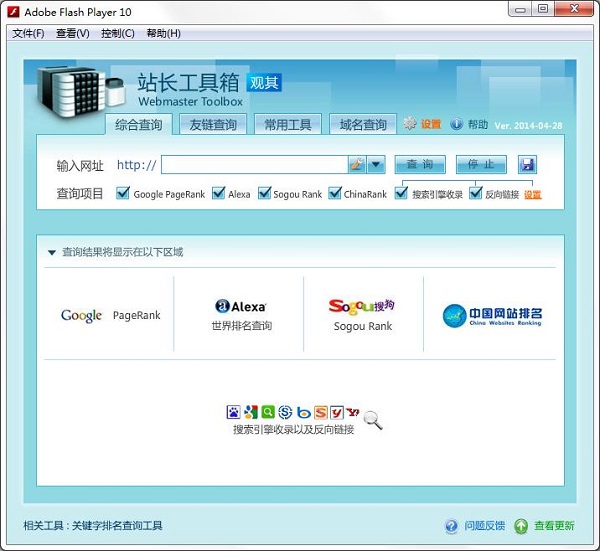Click the 搜索引擎收录以及反向链接 label
Screen dimensions: 600x551
pyautogui.click(x=293, y=430)
